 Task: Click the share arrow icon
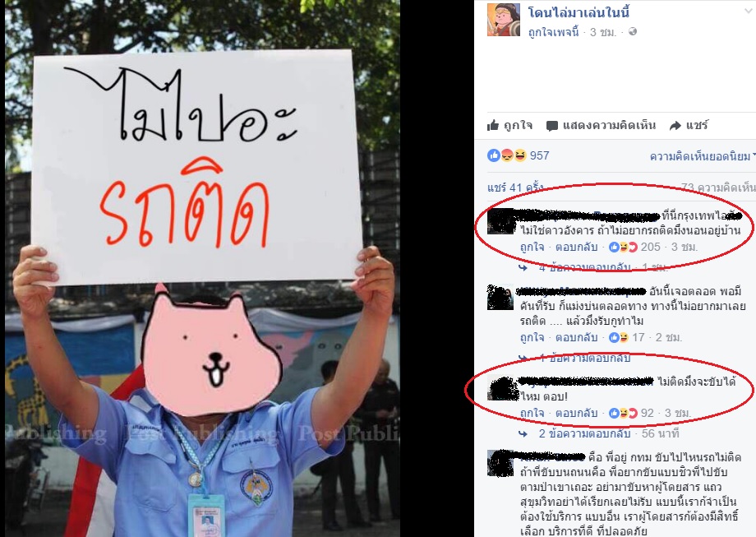(x=675, y=126)
